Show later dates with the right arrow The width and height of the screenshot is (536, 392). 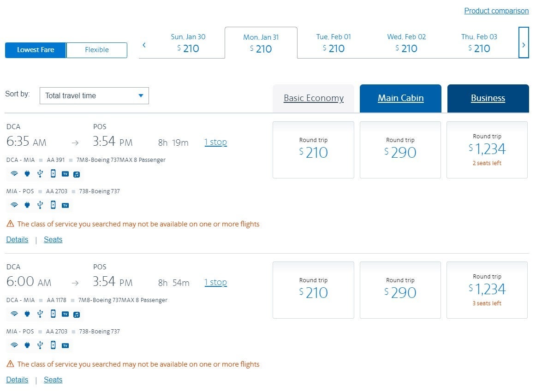click(x=524, y=45)
